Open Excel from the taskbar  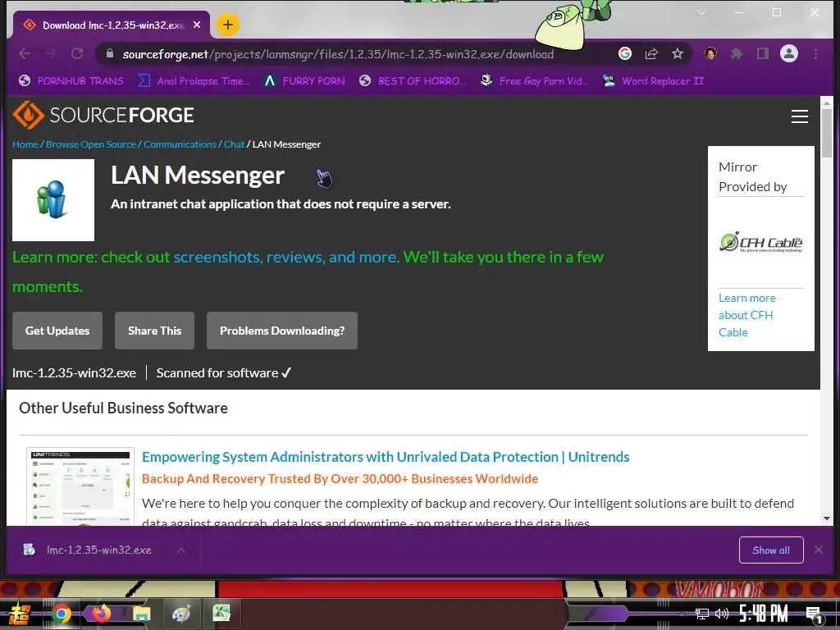[221, 614]
